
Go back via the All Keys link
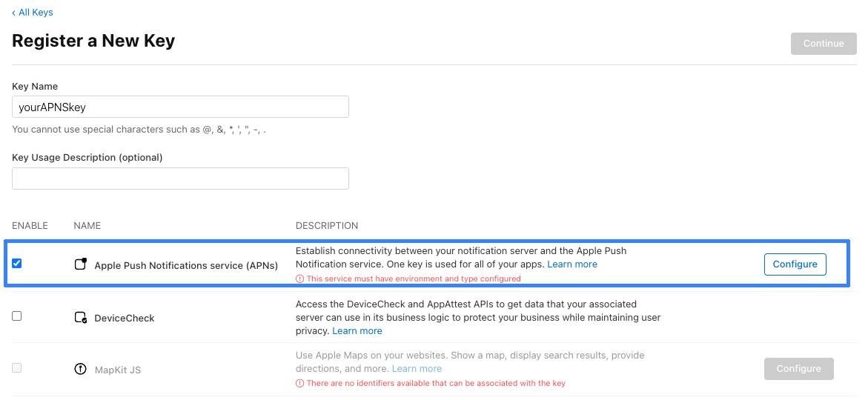point(33,13)
